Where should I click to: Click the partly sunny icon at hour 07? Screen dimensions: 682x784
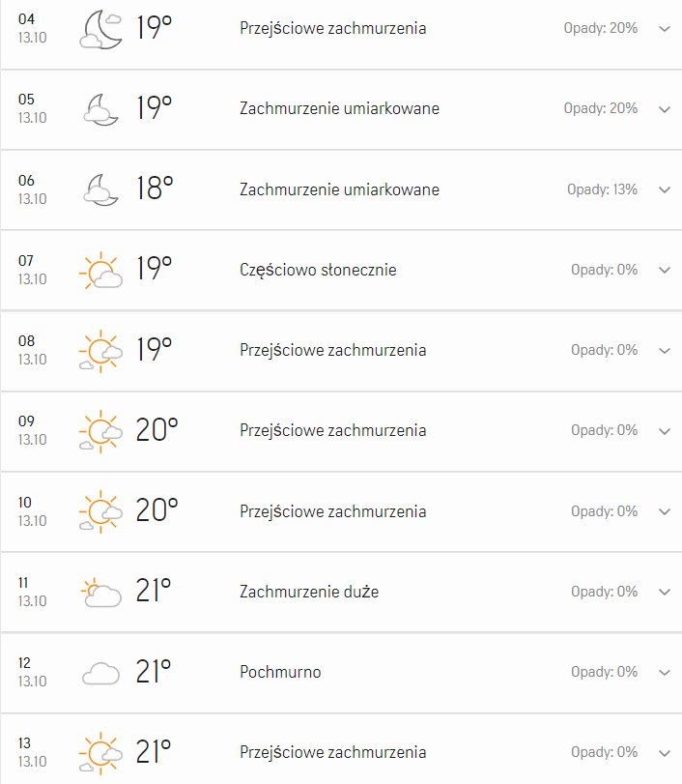[100, 271]
